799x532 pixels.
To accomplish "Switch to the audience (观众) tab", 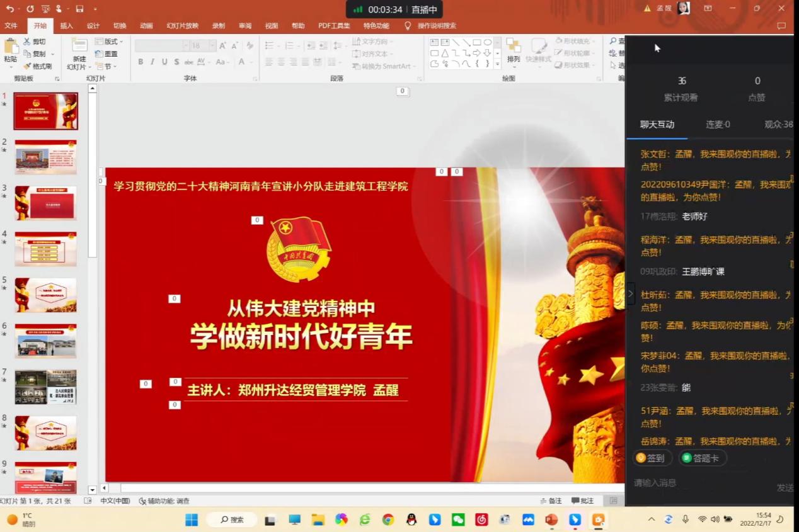I will point(778,125).
